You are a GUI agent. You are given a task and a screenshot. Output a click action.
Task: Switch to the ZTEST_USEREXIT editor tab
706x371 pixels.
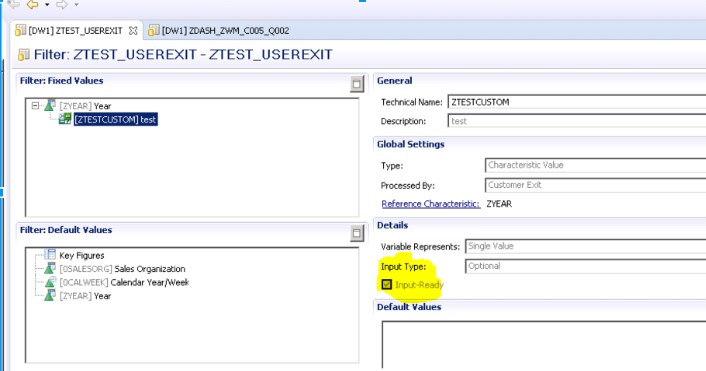75,31
